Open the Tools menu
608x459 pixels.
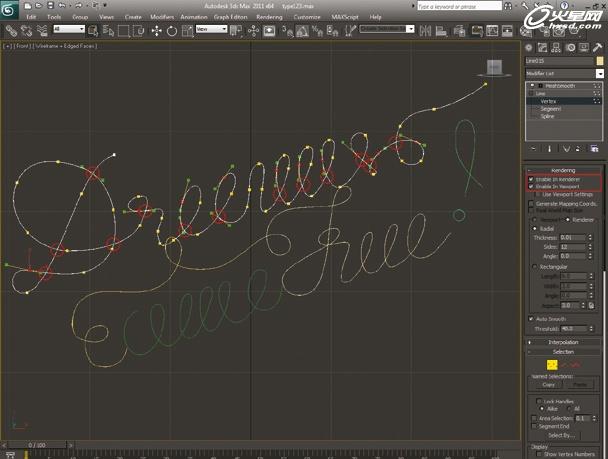[x=54, y=17]
